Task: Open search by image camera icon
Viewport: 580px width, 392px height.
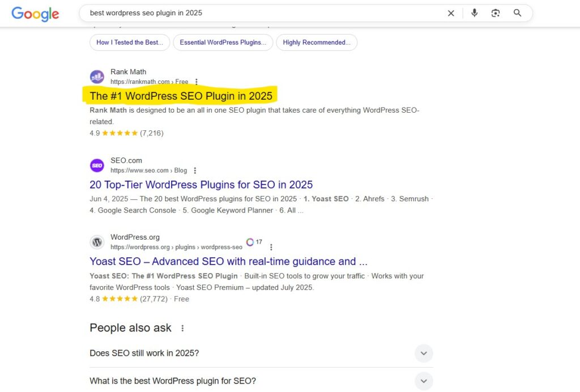Action: pos(495,14)
